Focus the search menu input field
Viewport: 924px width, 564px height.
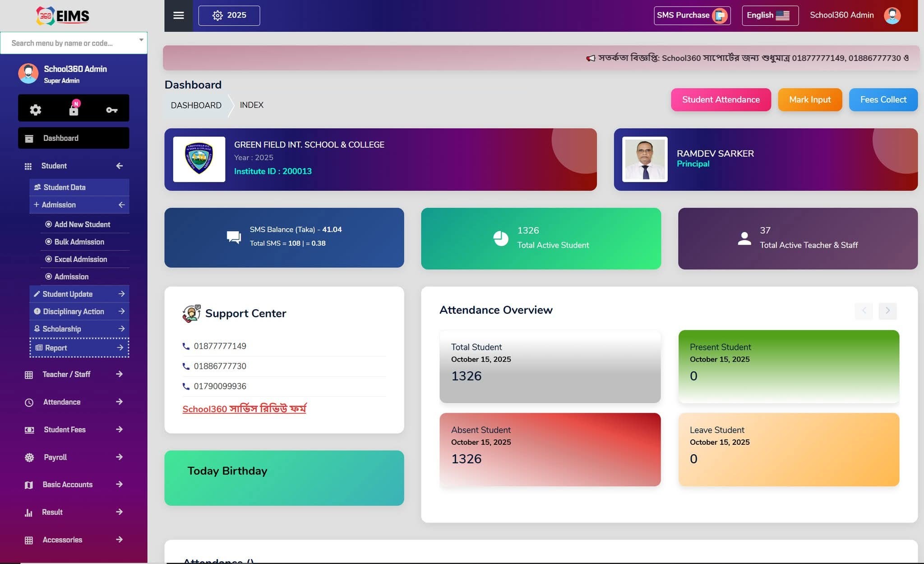74,43
